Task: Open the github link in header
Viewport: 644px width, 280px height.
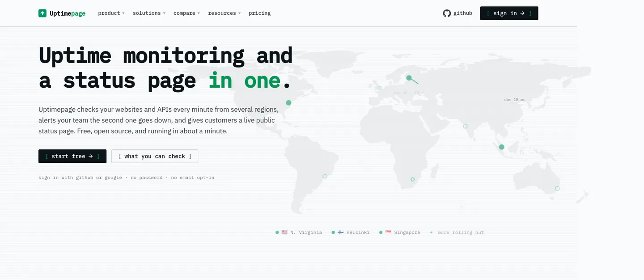Action: point(458,13)
